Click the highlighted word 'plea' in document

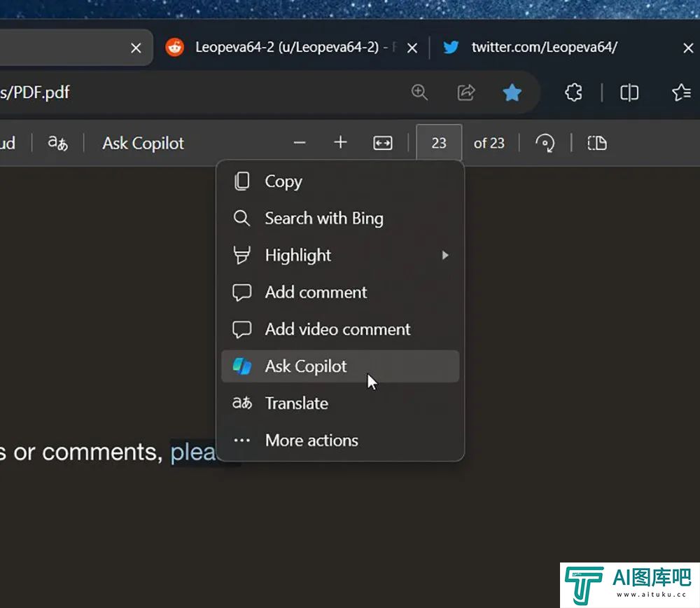[193, 452]
